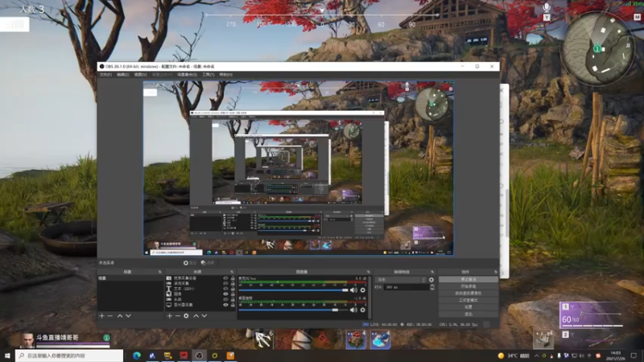Toggle visibility of the second source row
Screen dimensions: 644x362
(x=225, y=284)
